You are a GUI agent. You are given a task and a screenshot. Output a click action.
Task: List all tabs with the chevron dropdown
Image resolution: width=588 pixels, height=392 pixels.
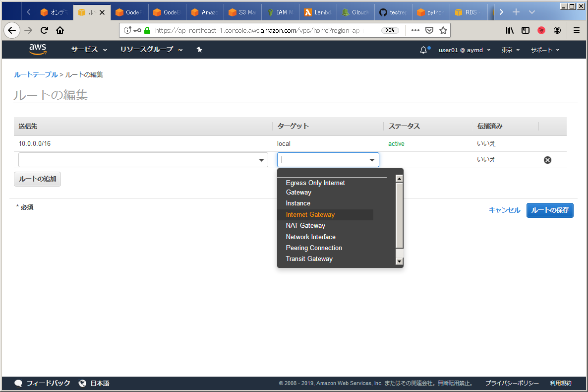[x=532, y=12]
